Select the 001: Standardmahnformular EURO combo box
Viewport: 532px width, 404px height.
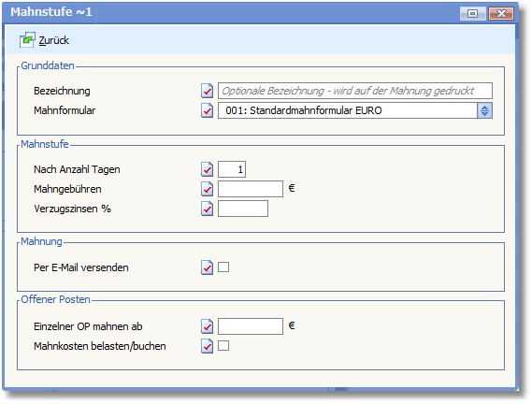point(355,110)
